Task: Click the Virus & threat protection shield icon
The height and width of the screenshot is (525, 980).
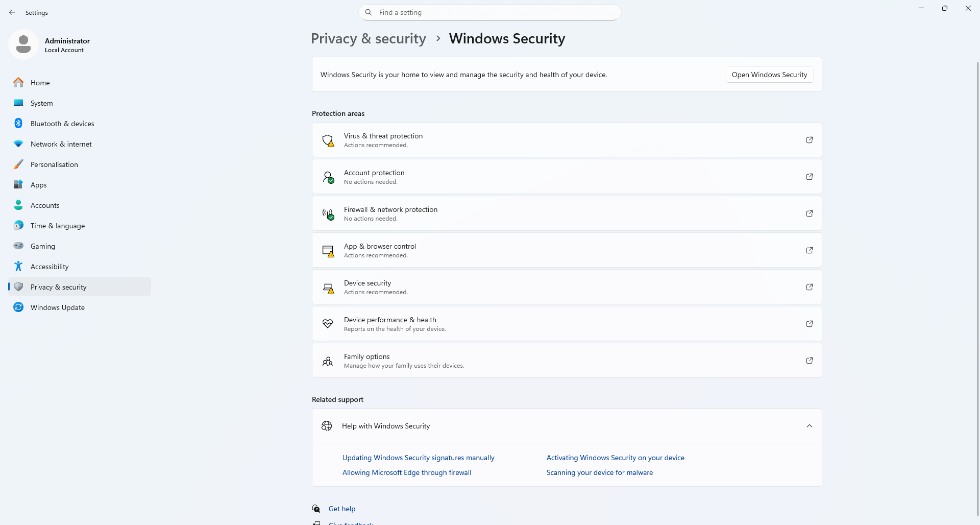Action: [x=328, y=140]
